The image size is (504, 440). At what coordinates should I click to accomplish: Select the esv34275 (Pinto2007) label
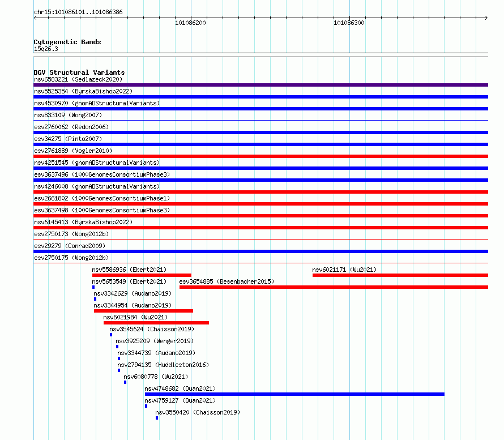pyautogui.click(x=68, y=139)
